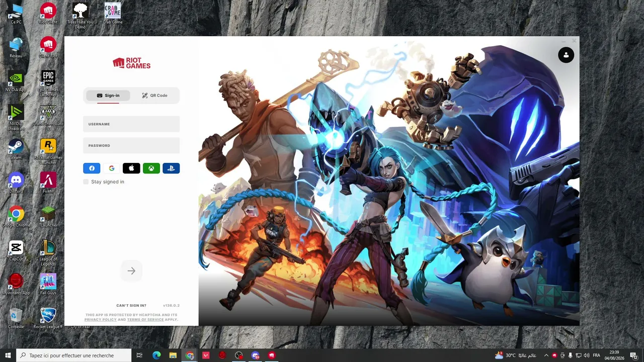This screenshot has height=362, width=644.
Task: Select the Crab Game desktop icon
Action: pos(113,14)
